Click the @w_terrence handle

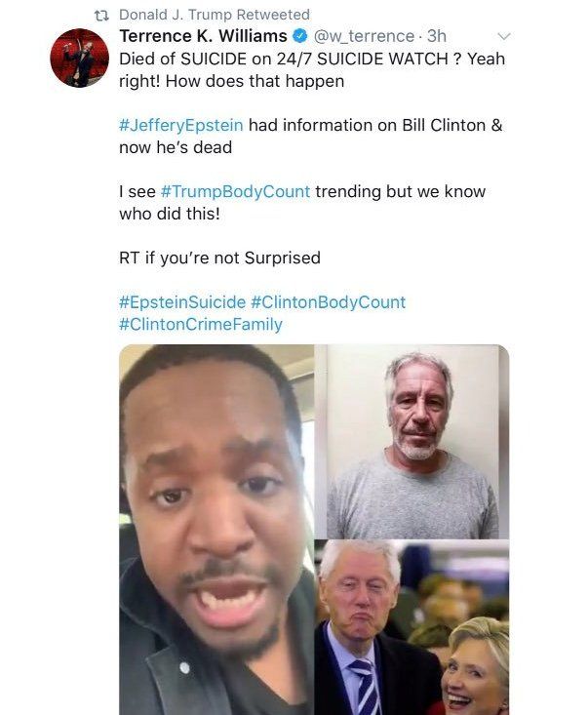pyautogui.click(x=364, y=36)
